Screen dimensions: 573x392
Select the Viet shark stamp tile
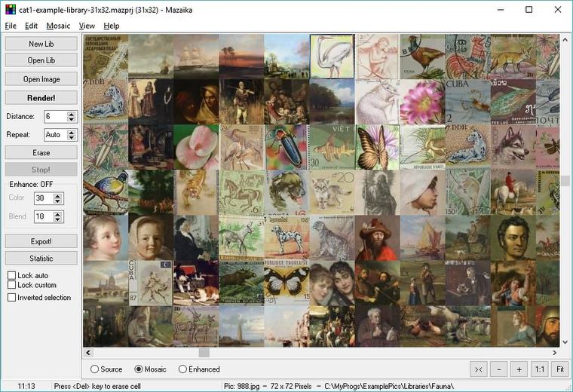coord(332,147)
